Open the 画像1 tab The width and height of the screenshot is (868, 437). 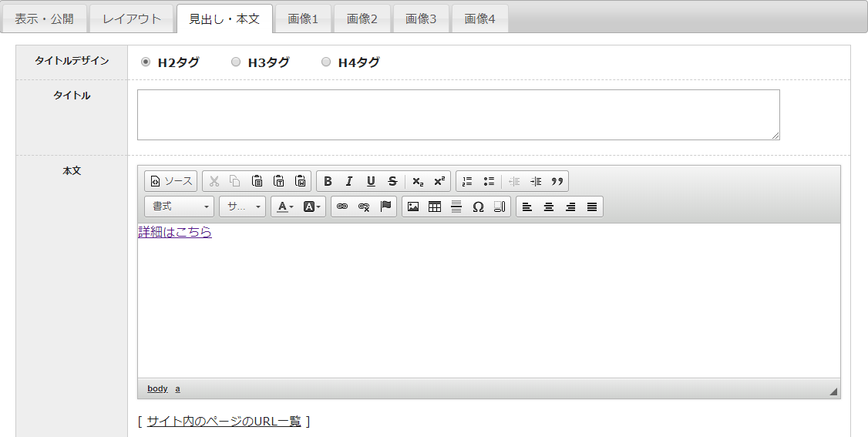coord(303,19)
